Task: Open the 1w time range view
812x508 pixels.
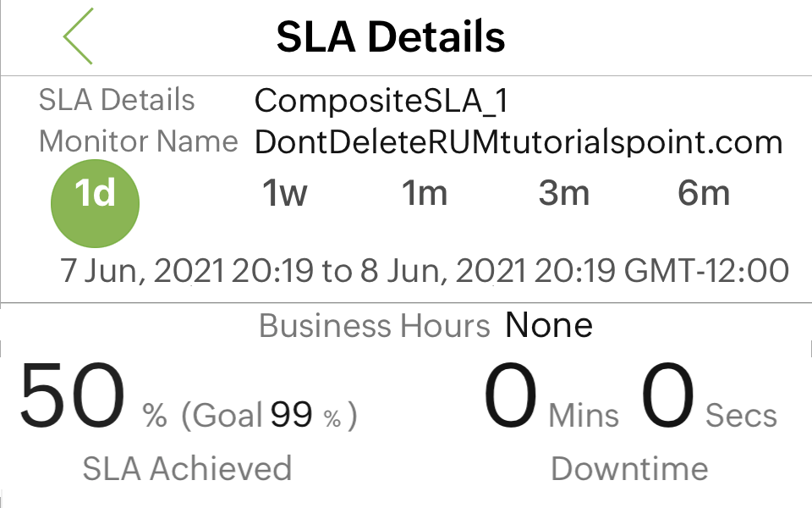Action: point(283,193)
